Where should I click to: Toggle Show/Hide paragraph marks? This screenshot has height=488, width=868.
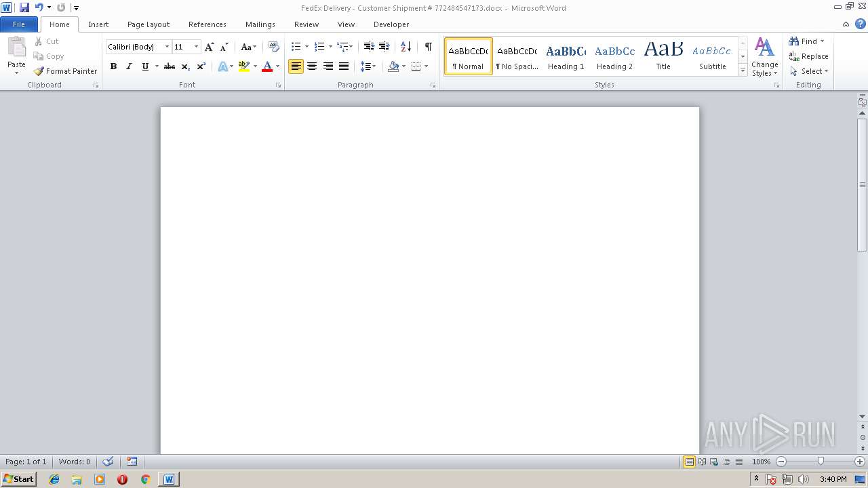428,47
